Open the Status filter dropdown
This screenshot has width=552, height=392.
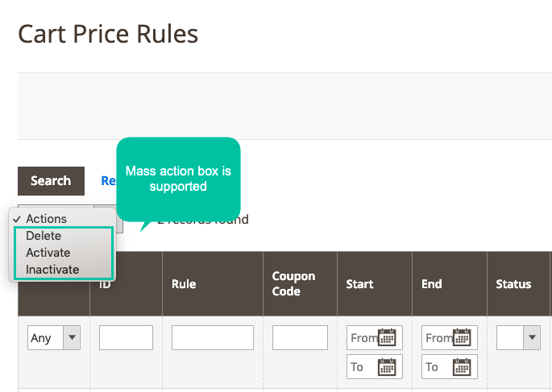click(x=518, y=337)
